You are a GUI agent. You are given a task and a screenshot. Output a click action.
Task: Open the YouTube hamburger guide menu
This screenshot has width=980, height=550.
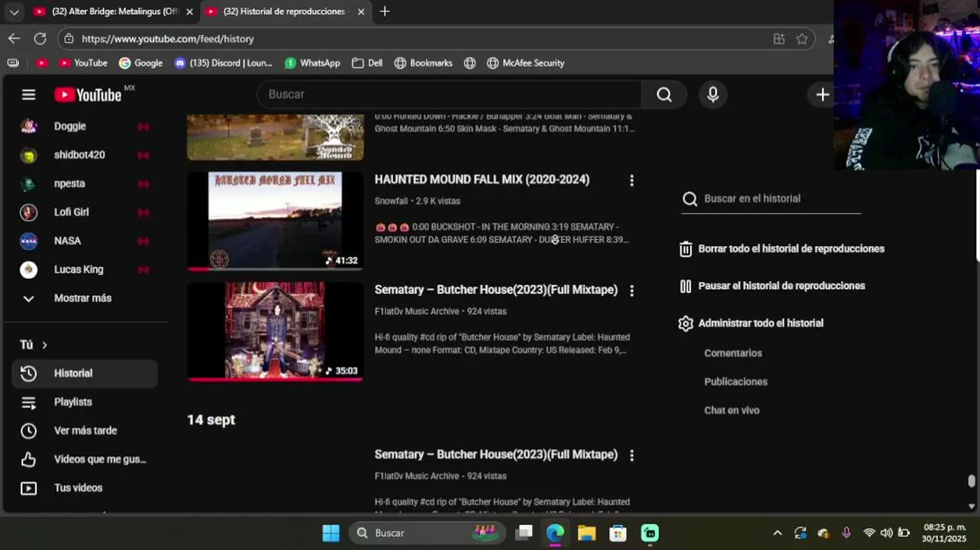point(28,95)
